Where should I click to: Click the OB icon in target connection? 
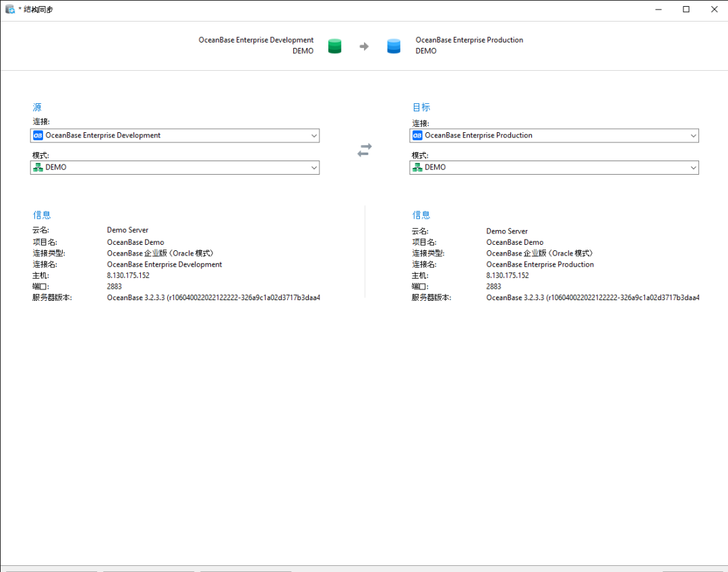tap(417, 135)
